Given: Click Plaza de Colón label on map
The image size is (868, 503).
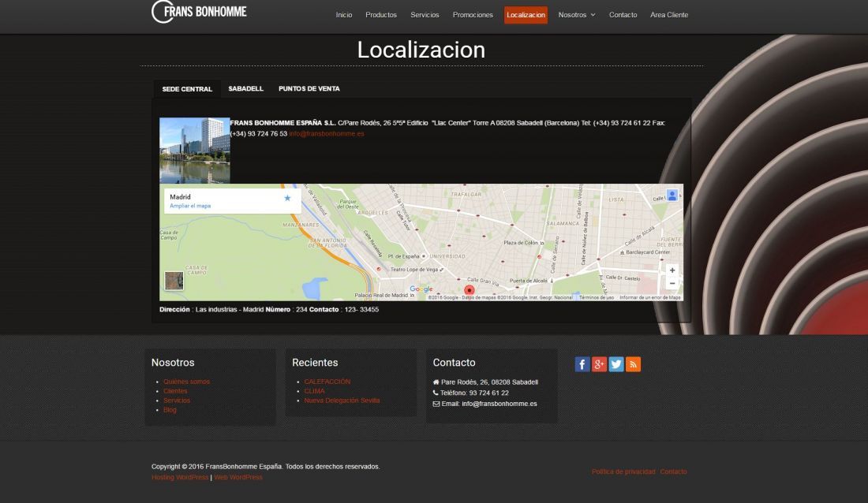Looking at the screenshot, I should [521, 243].
